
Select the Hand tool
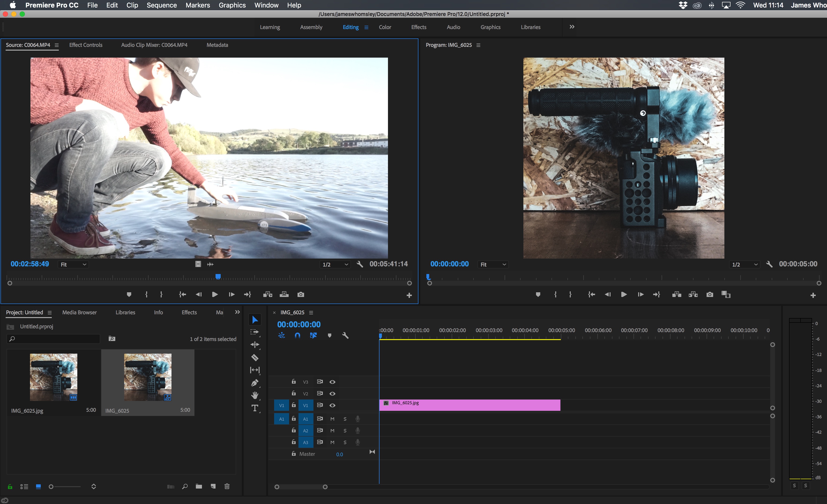(255, 395)
